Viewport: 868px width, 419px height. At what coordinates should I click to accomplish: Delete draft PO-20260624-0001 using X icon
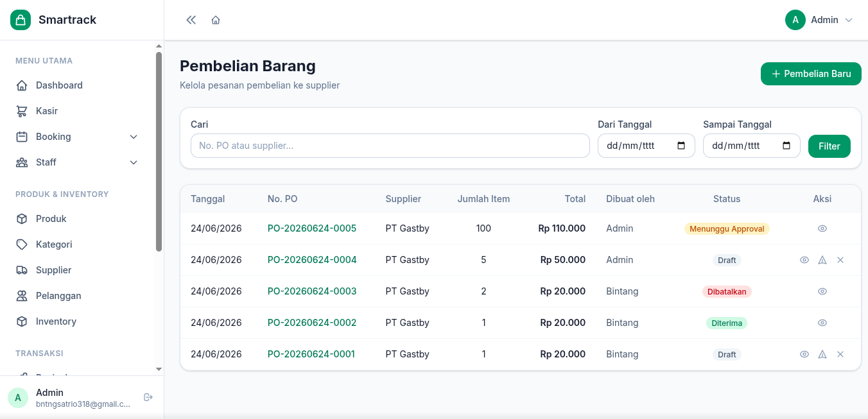click(x=840, y=354)
